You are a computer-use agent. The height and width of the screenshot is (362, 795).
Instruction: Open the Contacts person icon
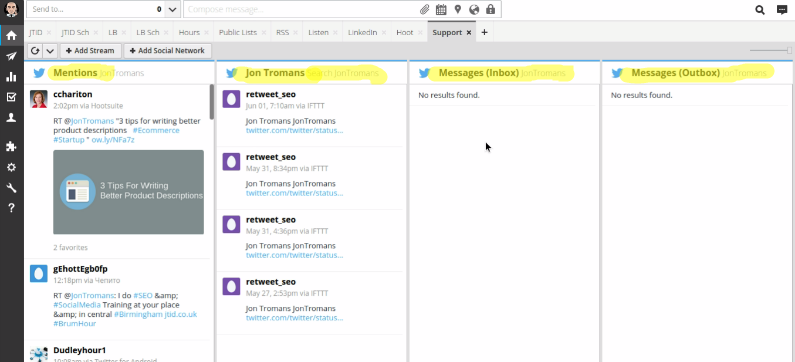click(x=11, y=118)
